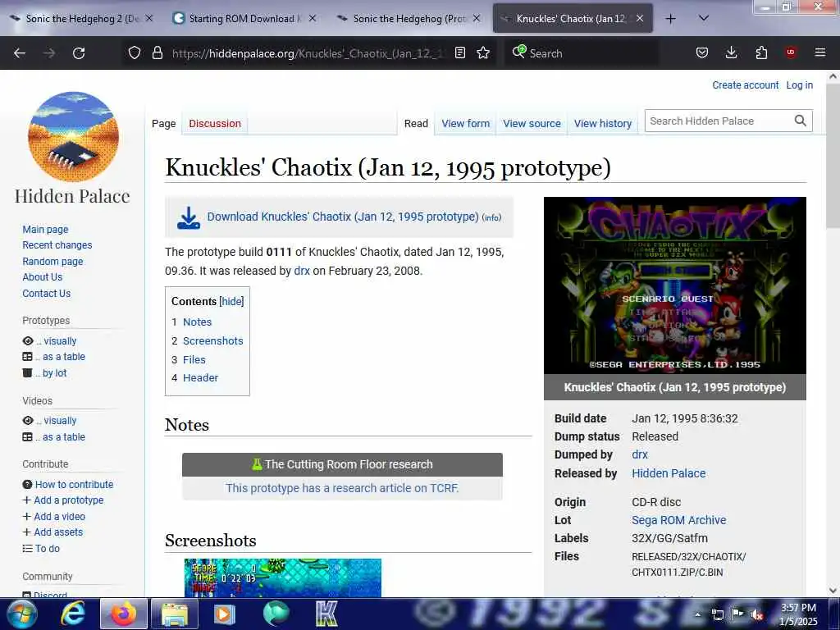Image resolution: width=840 pixels, height=630 pixels.
Task: Open tracking protection shield icon
Action: [135, 52]
